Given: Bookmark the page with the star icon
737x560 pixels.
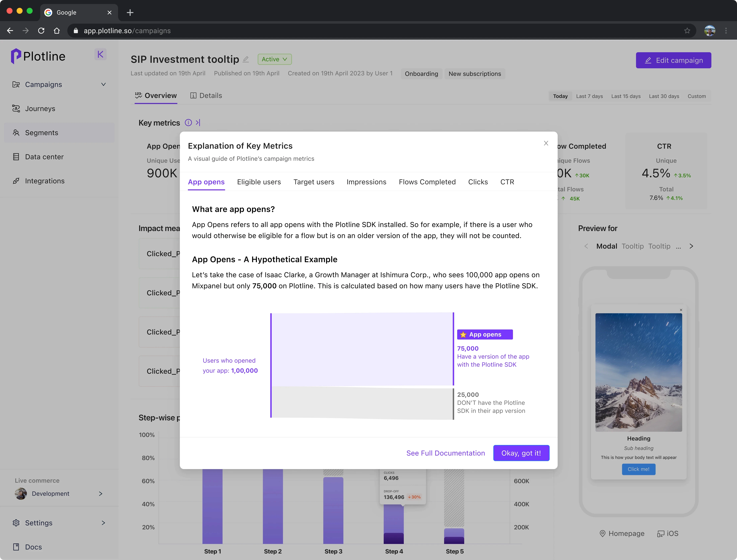Looking at the screenshot, I should (687, 31).
